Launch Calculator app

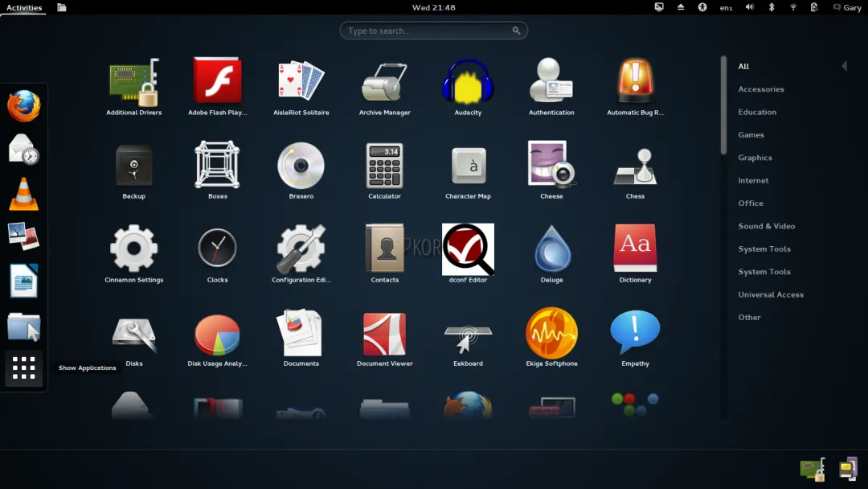click(385, 165)
